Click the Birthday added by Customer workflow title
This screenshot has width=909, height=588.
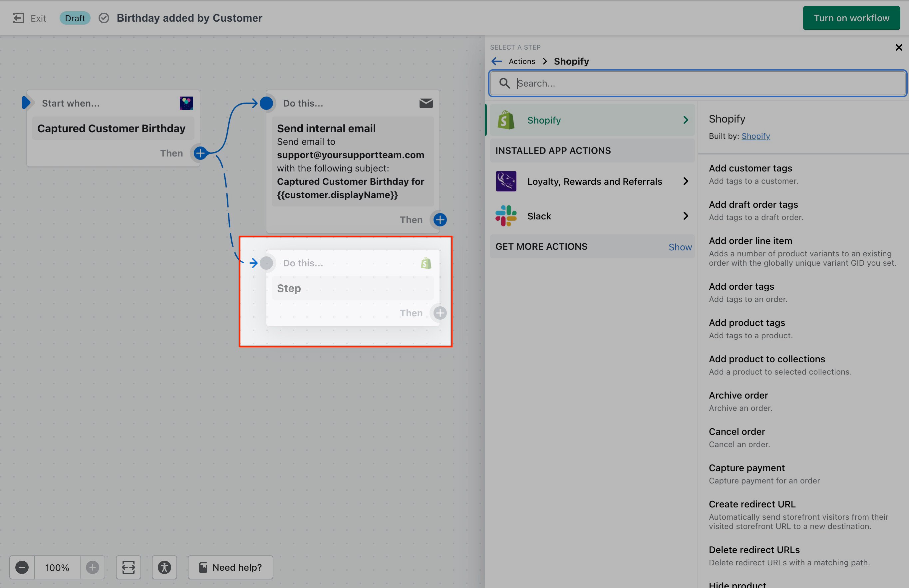(x=189, y=18)
